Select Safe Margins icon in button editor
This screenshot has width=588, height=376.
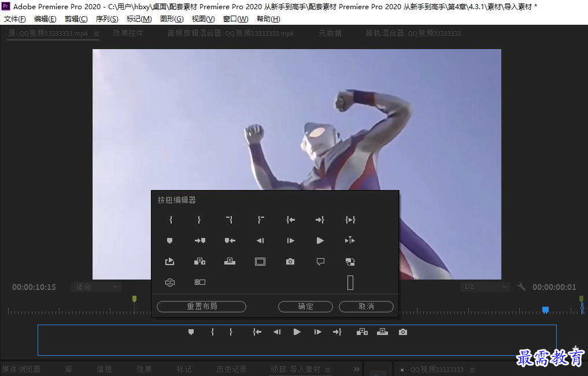(260, 262)
